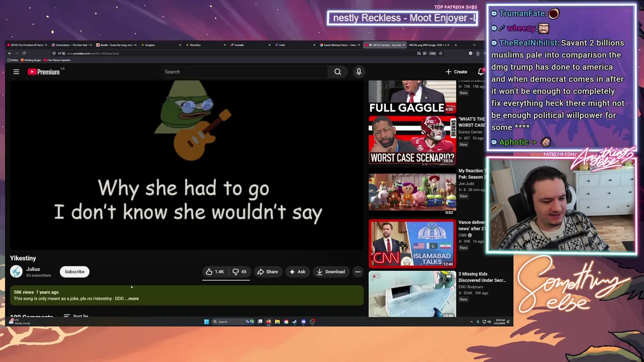Open a new browser tab with plus
This screenshot has height=362, width=644.
tap(456, 45)
